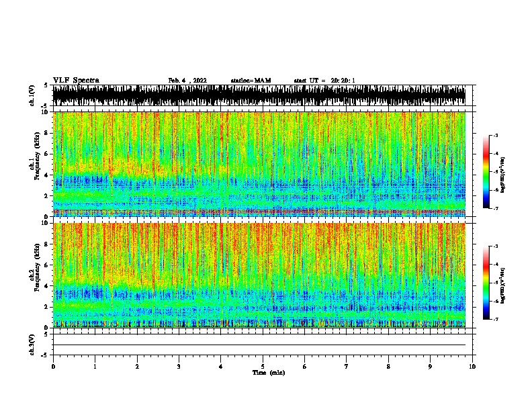This screenshot has height=411, width=532.
Task: Click inside the ch.1 spectrogram panel
Action: tap(259, 164)
